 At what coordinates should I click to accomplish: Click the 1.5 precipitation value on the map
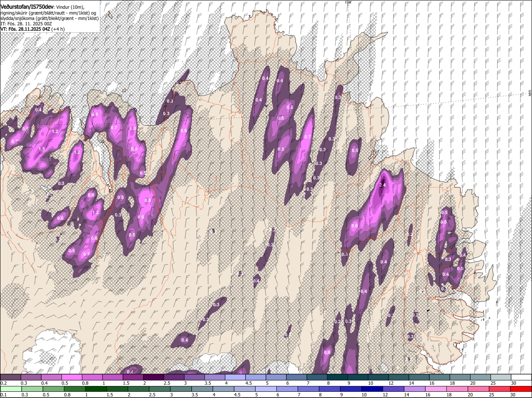coord(42,149)
